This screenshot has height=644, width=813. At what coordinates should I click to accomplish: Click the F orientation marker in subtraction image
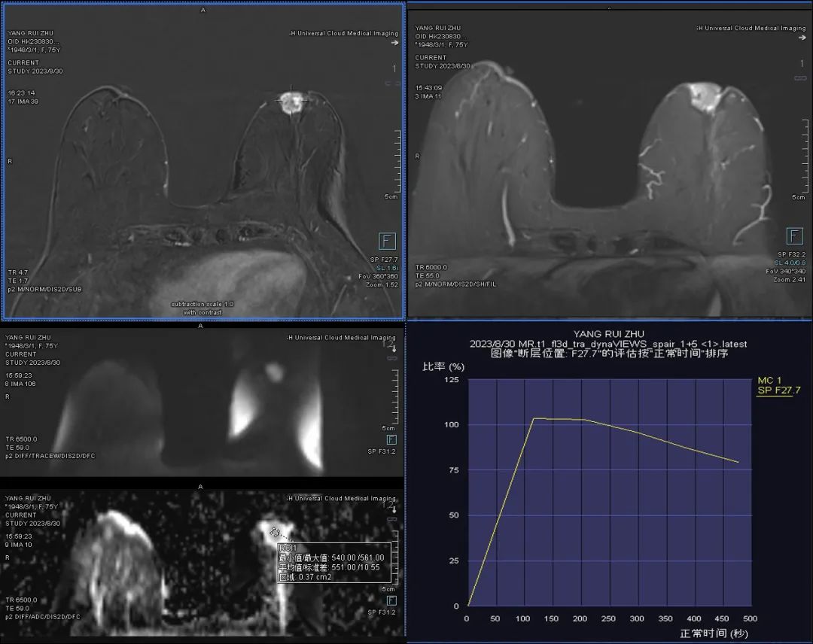click(x=388, y=241)
